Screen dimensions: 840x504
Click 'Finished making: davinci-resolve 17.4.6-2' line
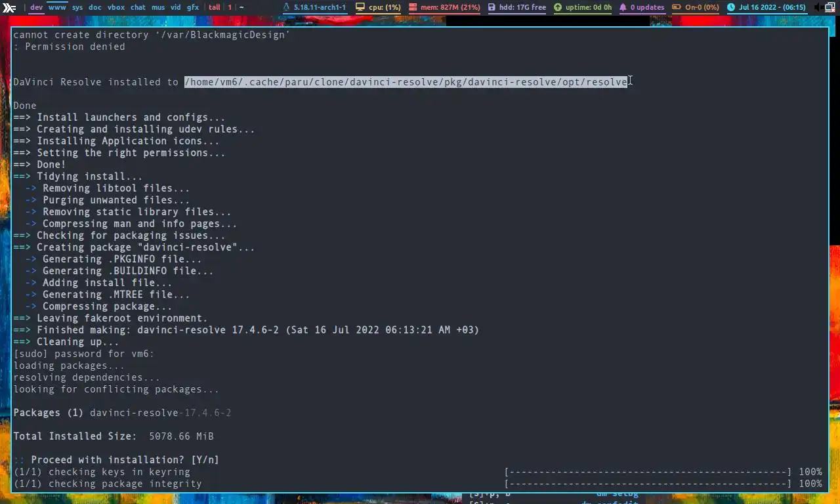[x=246, y=330]
